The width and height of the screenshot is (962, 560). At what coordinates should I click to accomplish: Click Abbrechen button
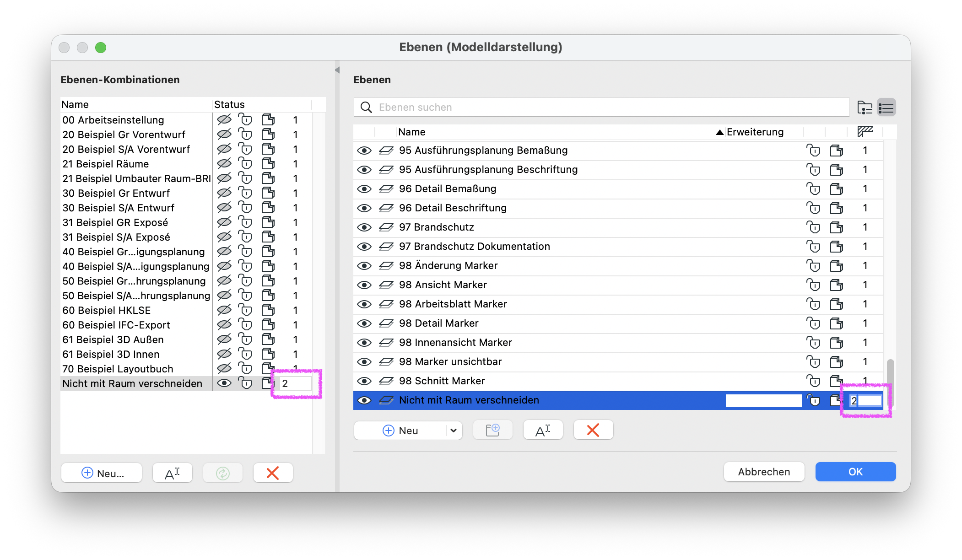(764, 472)
